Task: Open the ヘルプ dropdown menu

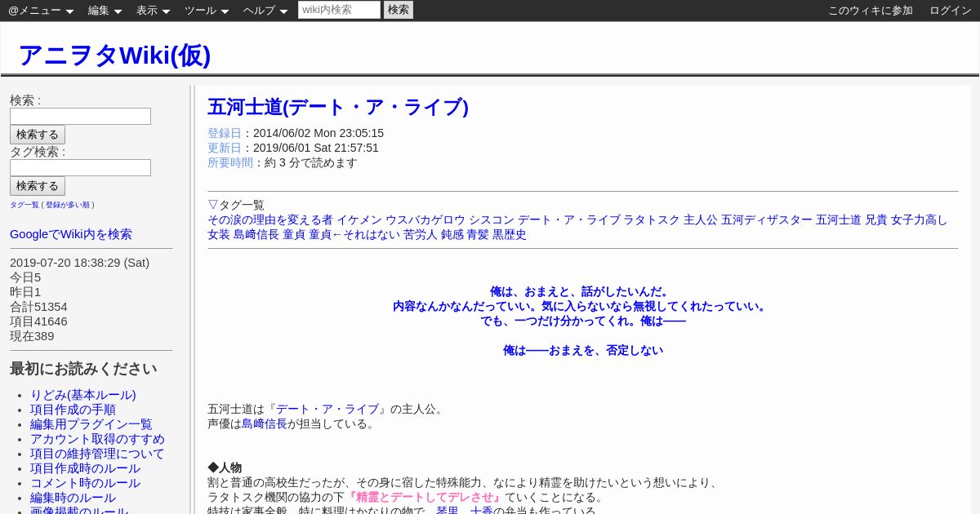Action: (265, 11)
